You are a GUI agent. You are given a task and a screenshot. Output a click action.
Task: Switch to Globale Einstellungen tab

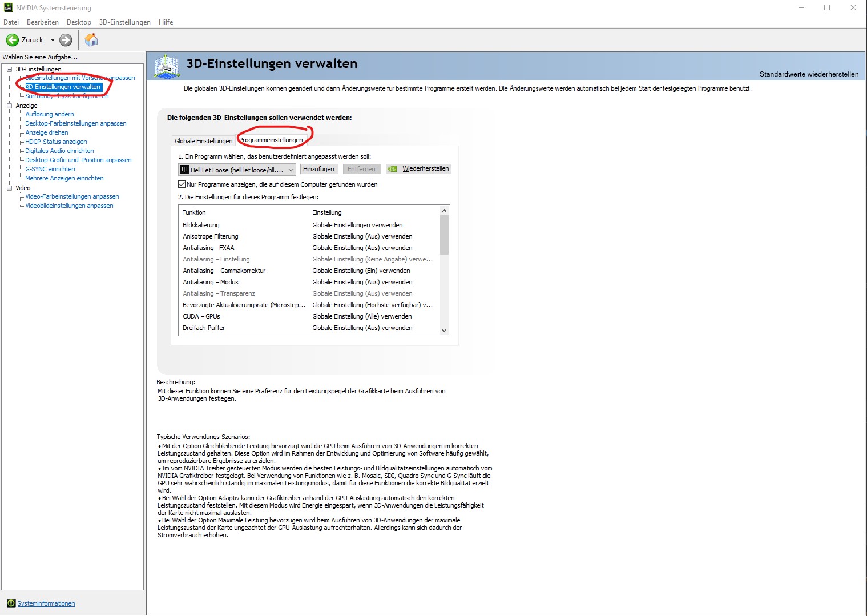[204, 141]
